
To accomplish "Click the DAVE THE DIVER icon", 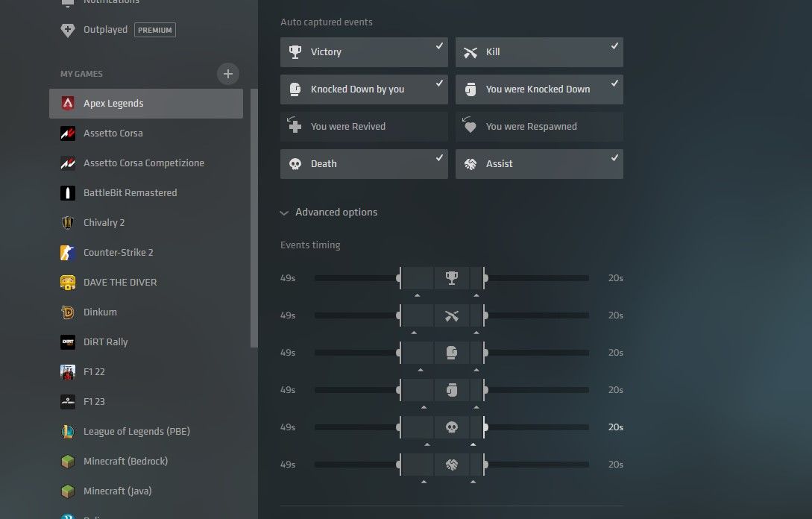I will coord(68,282).
